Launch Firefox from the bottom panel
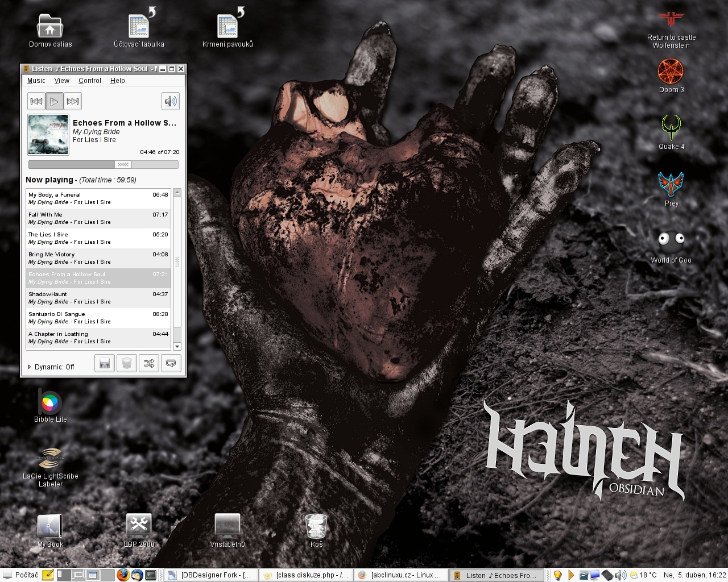Viewport: 728px width, 582px height. coord(123,575)
